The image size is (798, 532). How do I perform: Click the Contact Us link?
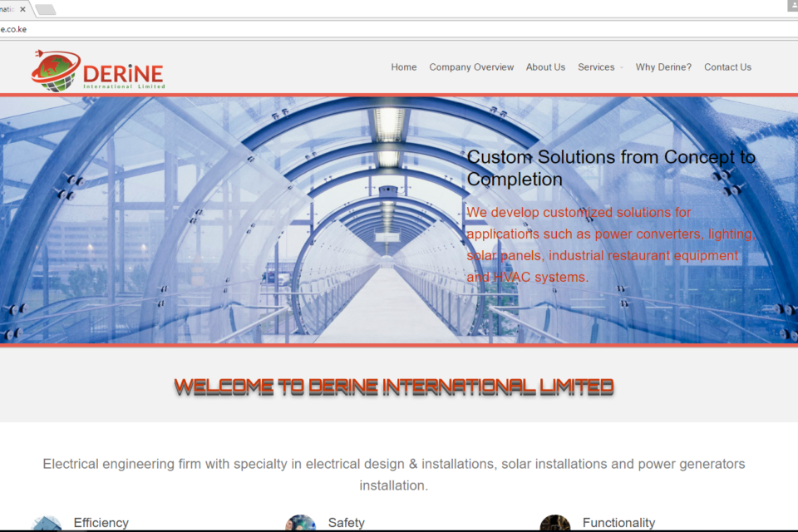point(727,67)
